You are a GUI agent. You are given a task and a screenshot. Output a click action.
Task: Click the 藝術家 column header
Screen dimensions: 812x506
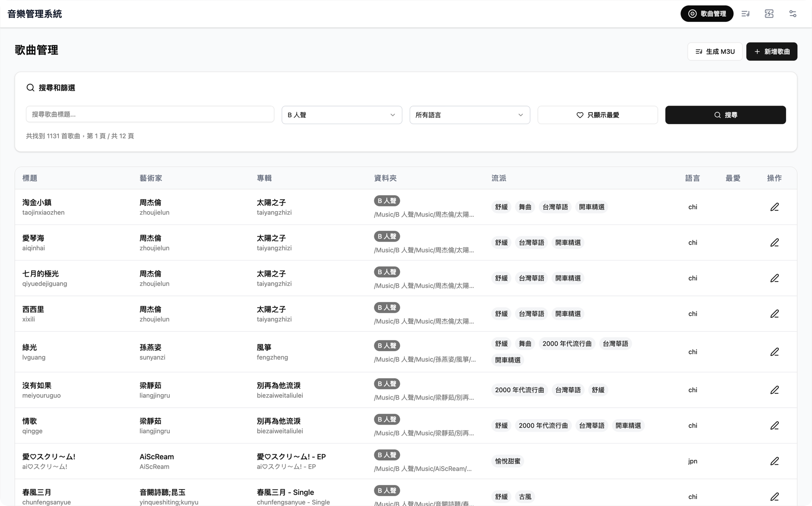click(151, 178)
